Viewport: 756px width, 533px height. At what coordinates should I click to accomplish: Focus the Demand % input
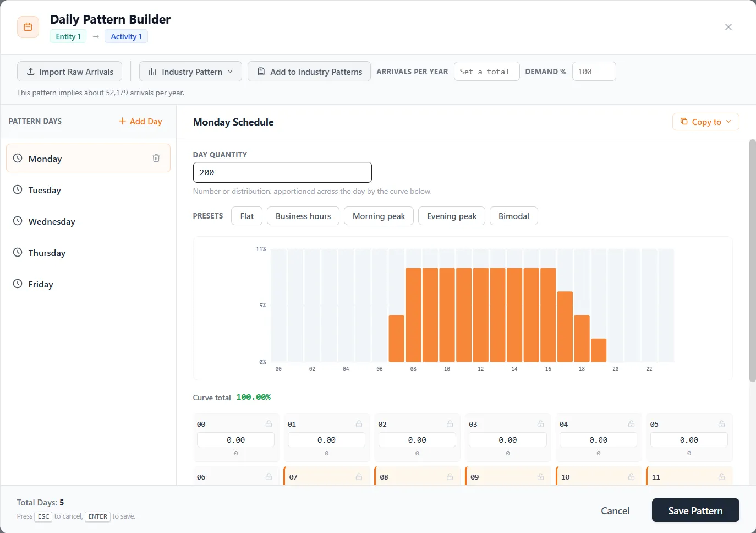pos(594,72)
